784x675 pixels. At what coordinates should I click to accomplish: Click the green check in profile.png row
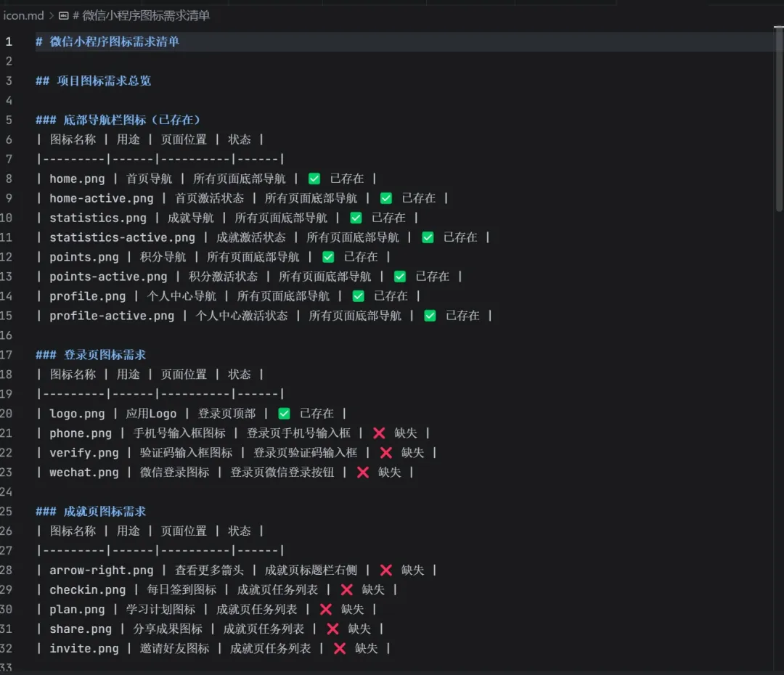click(358, 296)
